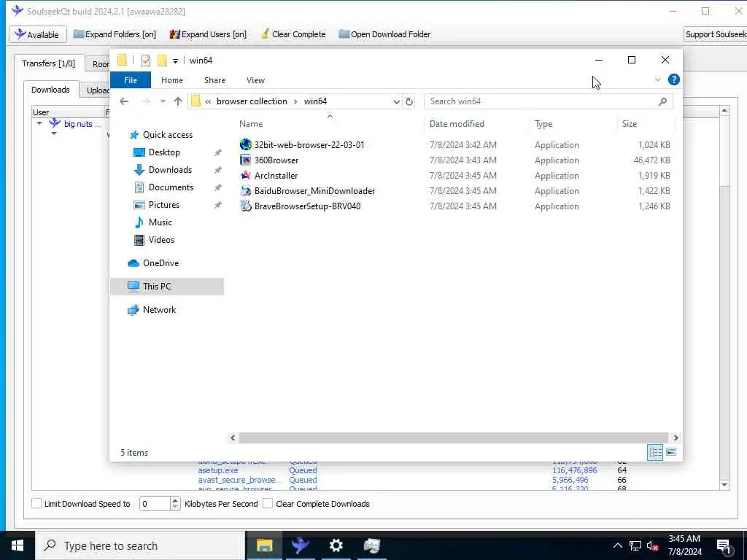This screenshot has height=560, width=747.
Task: Switch to the Downloads tab in Soulseek
Action: pos(50,90)
